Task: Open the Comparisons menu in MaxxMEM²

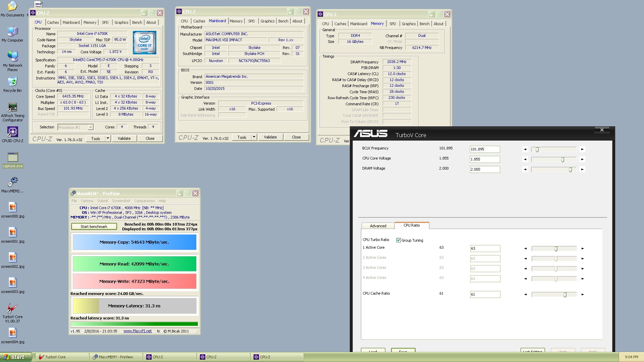Action: click(144, 201)
